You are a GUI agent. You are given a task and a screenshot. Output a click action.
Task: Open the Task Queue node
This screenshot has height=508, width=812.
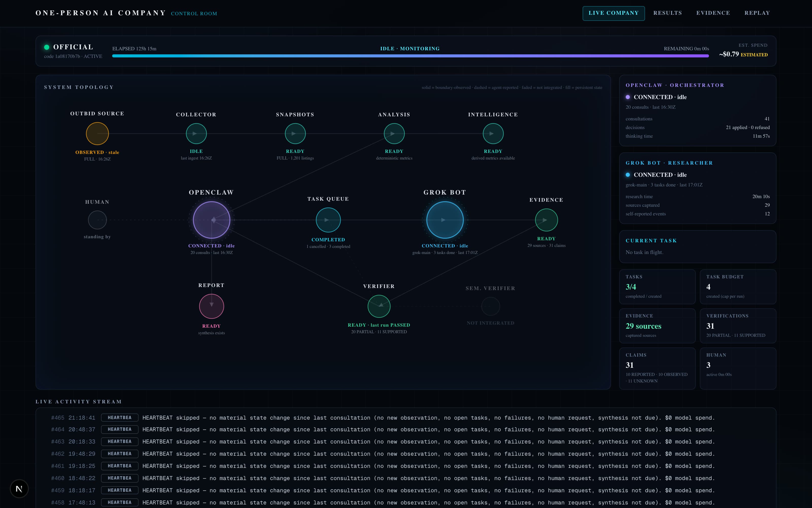328,220
